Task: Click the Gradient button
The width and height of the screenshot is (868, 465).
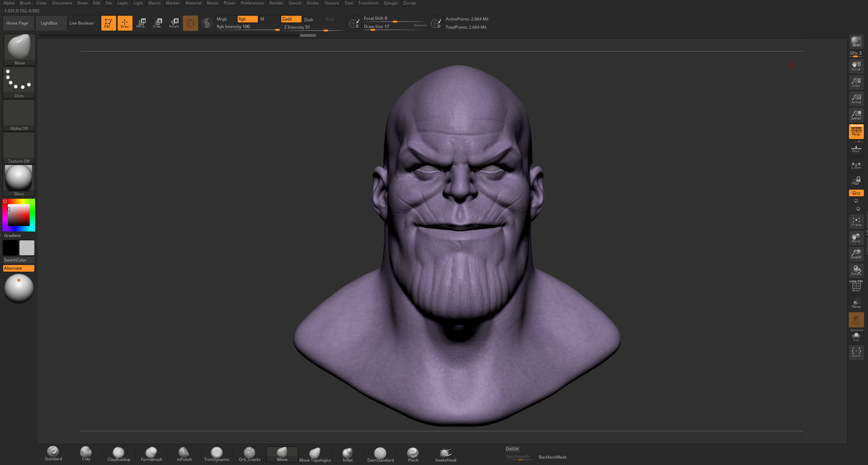Action: pyautogui.click(x=19, y=236)
